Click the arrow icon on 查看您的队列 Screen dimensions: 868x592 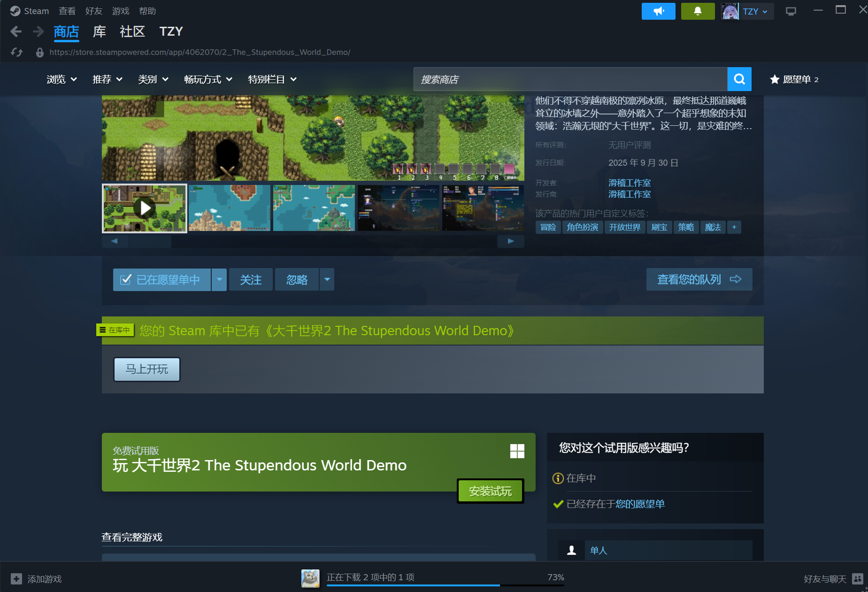pos(736,279)
